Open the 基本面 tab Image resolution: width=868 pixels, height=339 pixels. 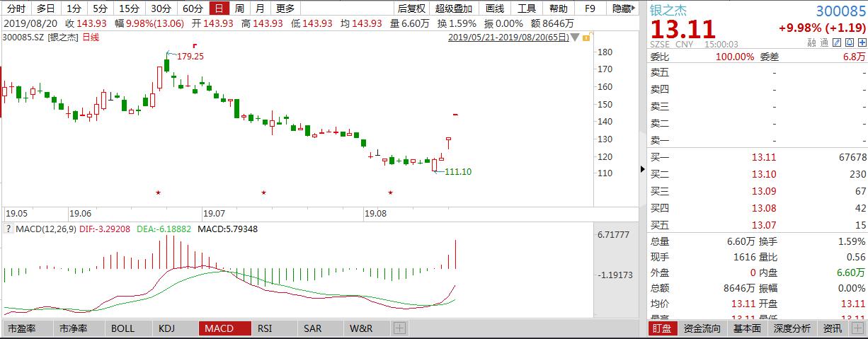[x=748, y=328]
